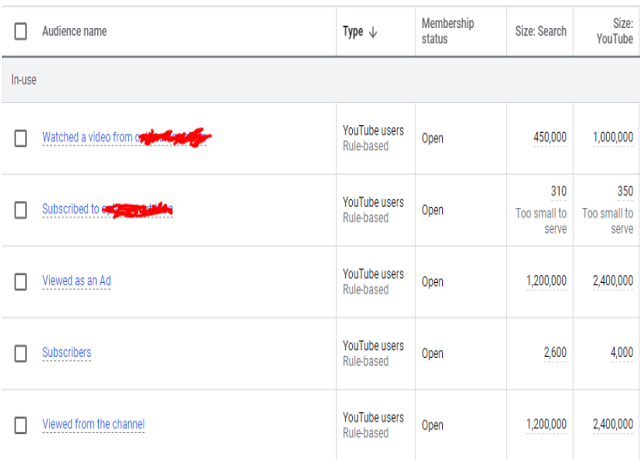Tick the 'Viewed as an Ad' row checkbox
The image size is (640, 460).
coord(20,282)
